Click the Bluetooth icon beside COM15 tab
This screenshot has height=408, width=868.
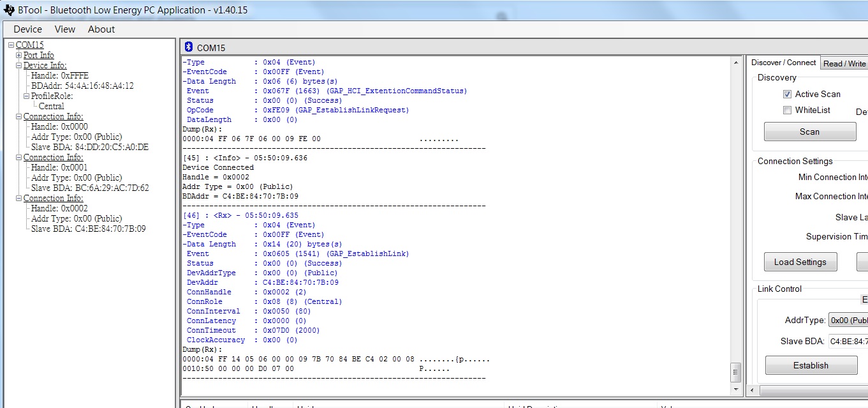[x=188, y=47]
